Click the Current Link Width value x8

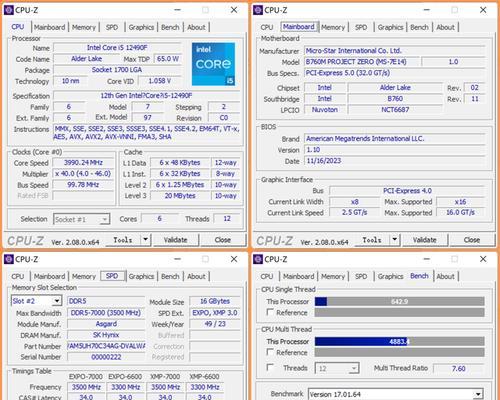355,202
